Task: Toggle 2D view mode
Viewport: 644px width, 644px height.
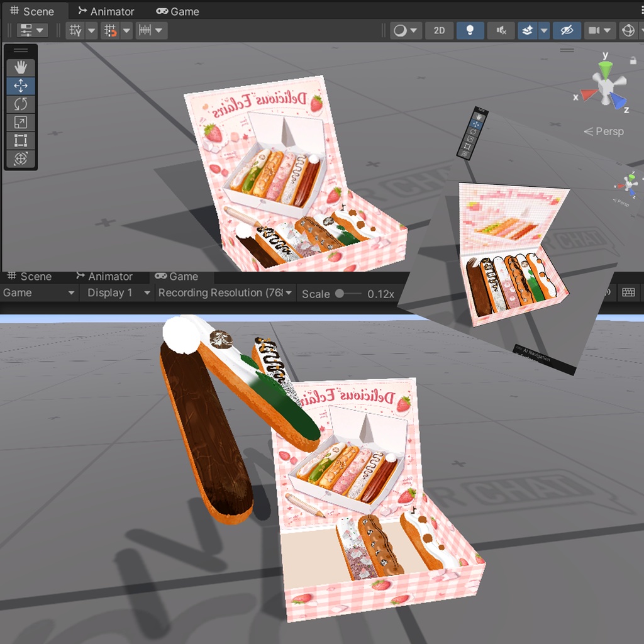Action: pyautogui.click(x=438, y=30)
